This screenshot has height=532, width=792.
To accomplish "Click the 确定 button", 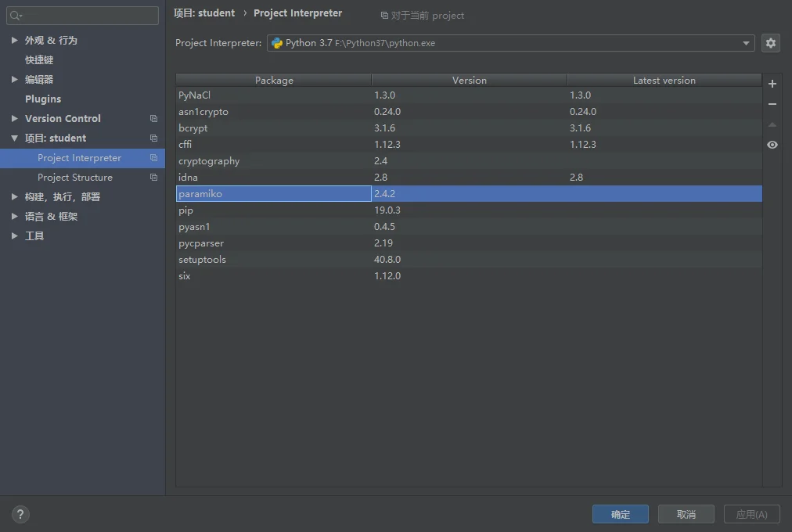I will pos(621,514).
